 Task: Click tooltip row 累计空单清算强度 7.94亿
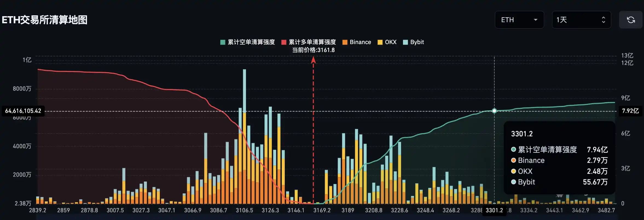coord(559,150)
